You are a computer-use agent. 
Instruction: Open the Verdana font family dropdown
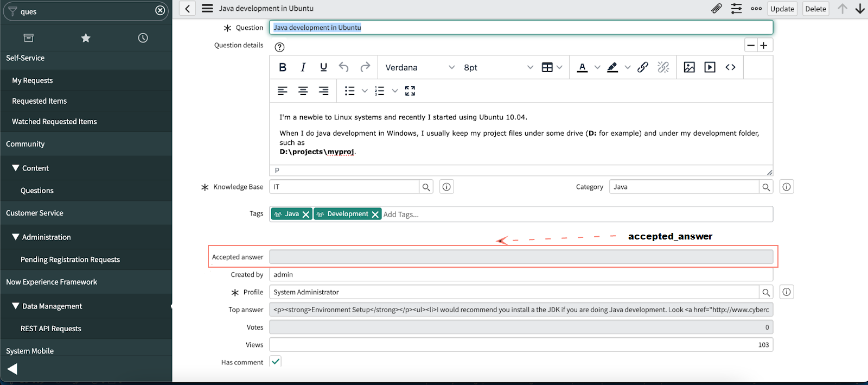click(419, 67)
